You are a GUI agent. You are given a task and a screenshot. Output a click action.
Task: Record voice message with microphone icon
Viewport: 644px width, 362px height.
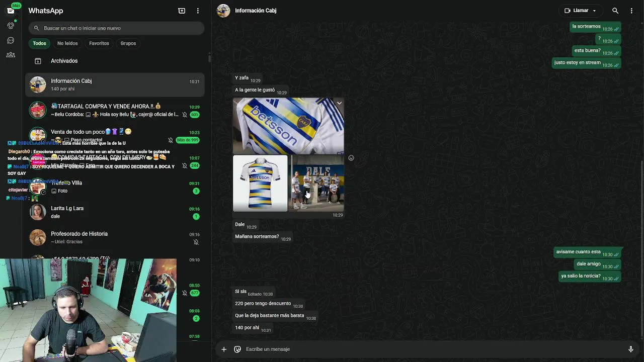coord(631,349)
